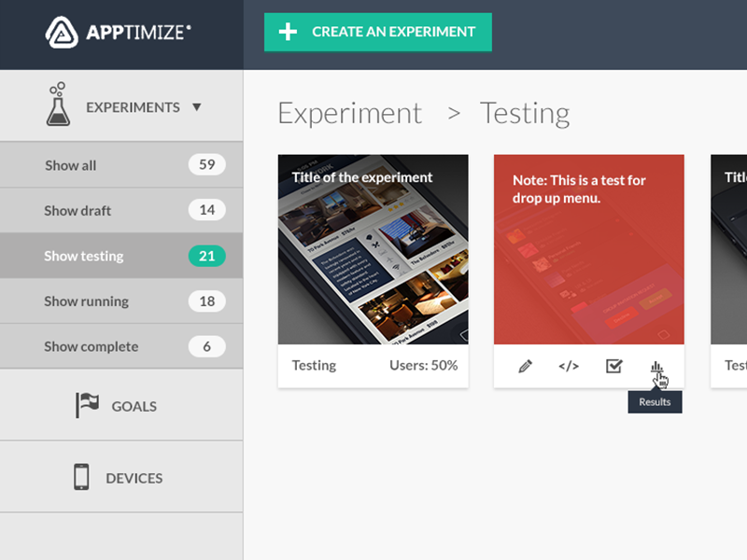Open the Goals section
The width and height of the screenshot is (747, 560).
click(x=121, y=405)
